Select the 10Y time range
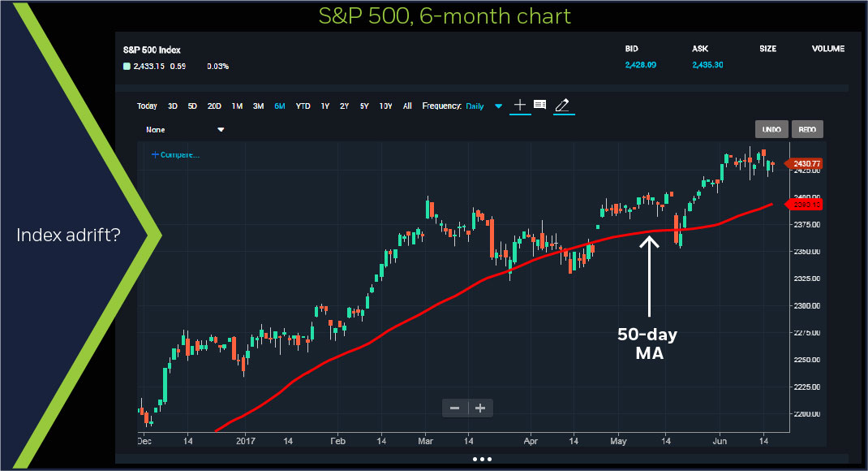 pos(386,106)
